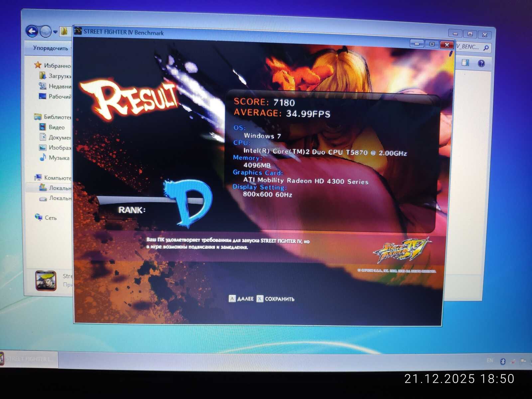Click the X СОХРАНИТЬ button in the benchmark

point(276,299)
